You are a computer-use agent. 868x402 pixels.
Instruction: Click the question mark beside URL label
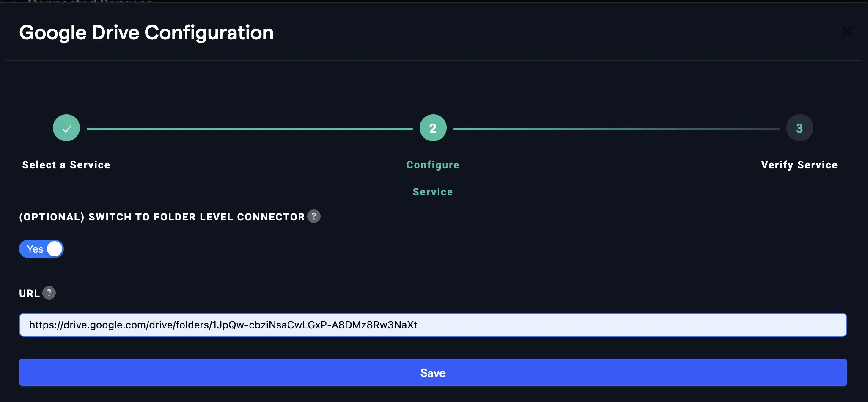[49, 293]
